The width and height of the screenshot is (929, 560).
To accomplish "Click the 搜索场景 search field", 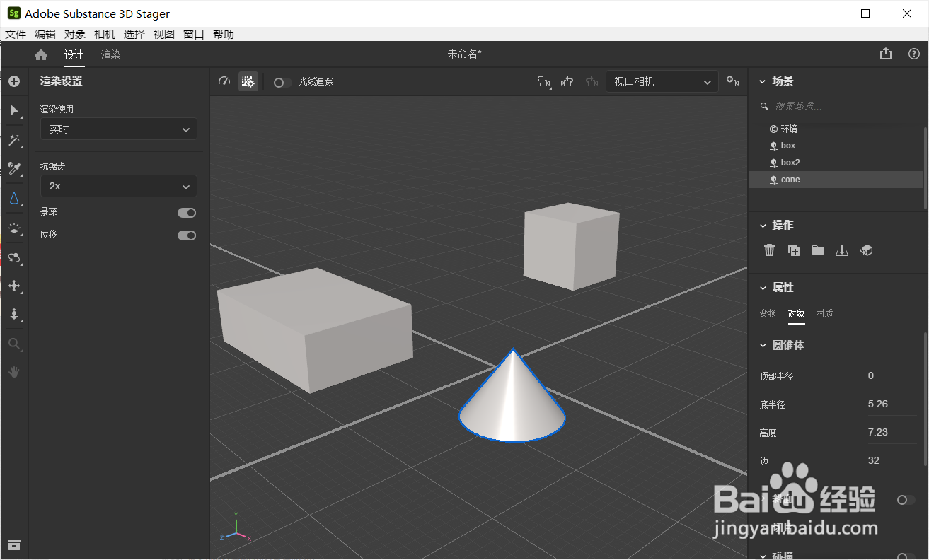I will coord(838,106).
